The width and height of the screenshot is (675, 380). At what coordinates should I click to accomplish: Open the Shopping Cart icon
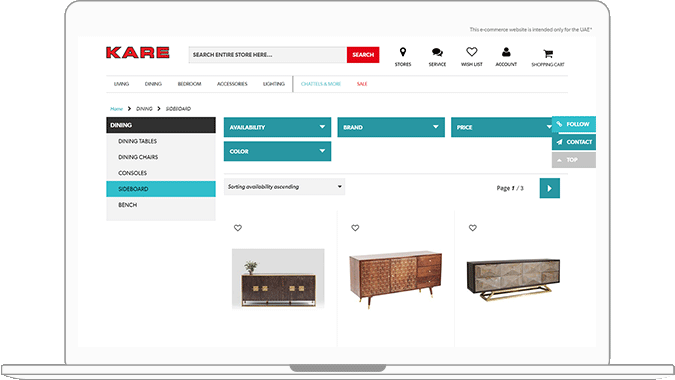tap(548, 54)
